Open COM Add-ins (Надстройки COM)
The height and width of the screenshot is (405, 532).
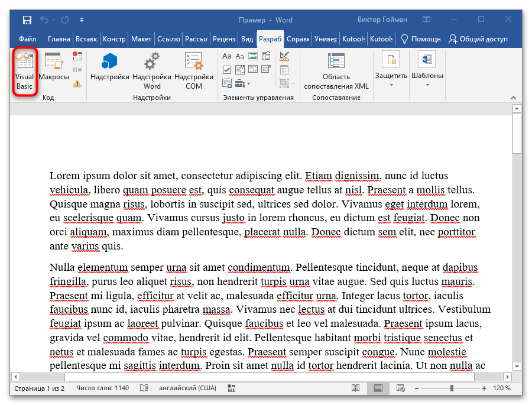click(194, 71)
